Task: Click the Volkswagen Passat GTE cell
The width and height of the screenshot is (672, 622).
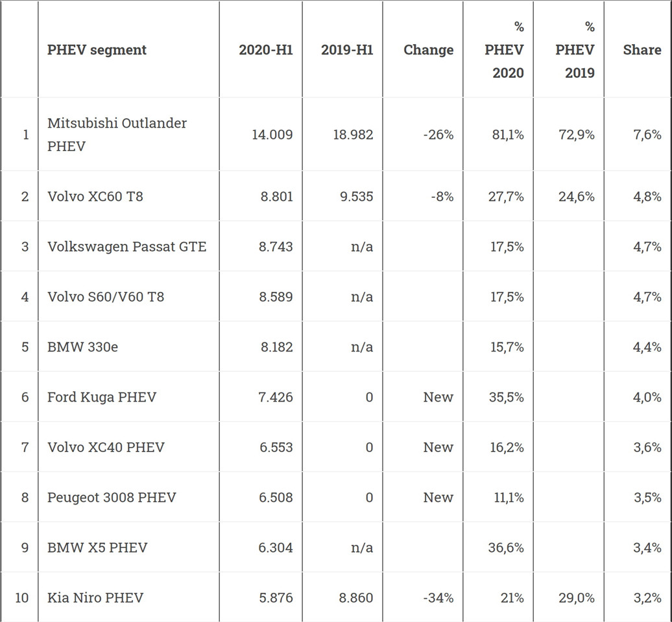Action: (127, 246)
